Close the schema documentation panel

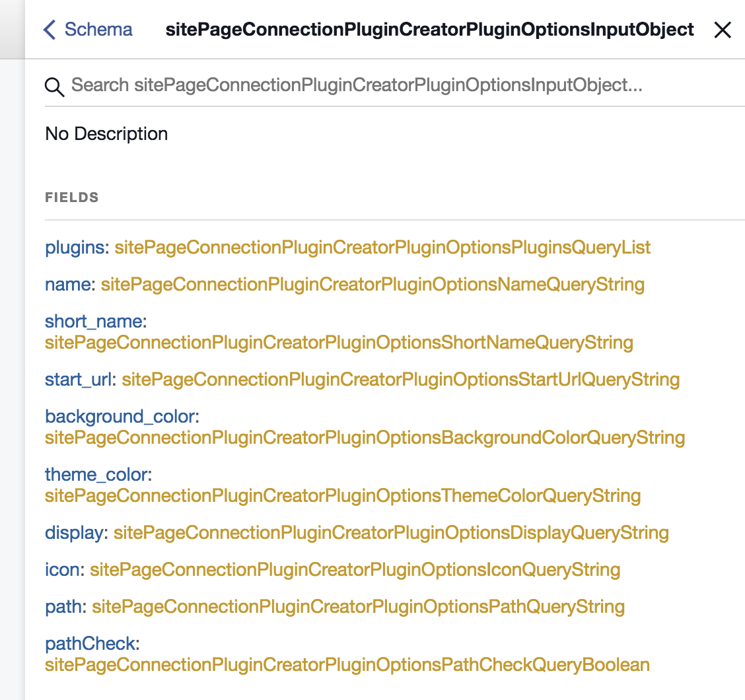tap(723, 30)
